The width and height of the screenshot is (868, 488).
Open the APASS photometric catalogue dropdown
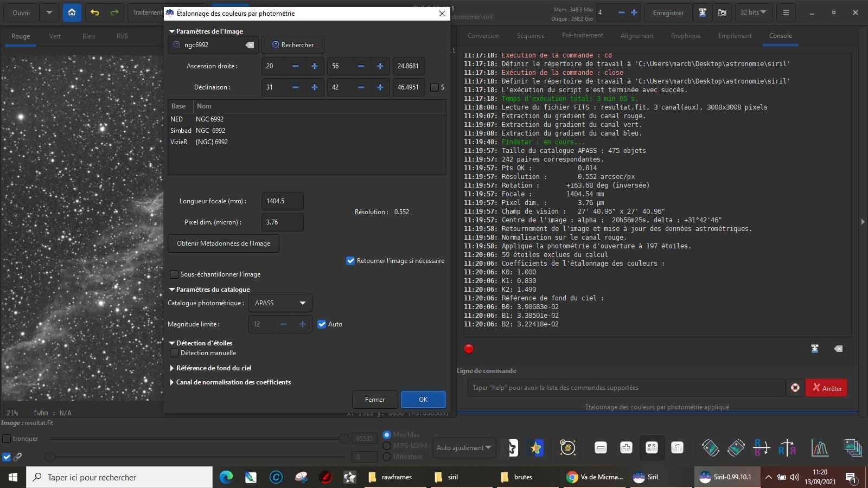(280, 303)
